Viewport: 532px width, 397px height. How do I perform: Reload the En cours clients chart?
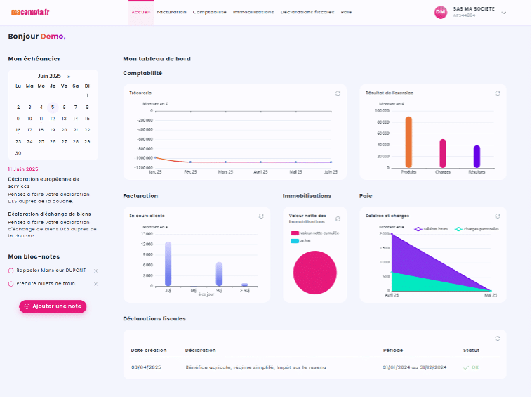click(x=261, y=216)
